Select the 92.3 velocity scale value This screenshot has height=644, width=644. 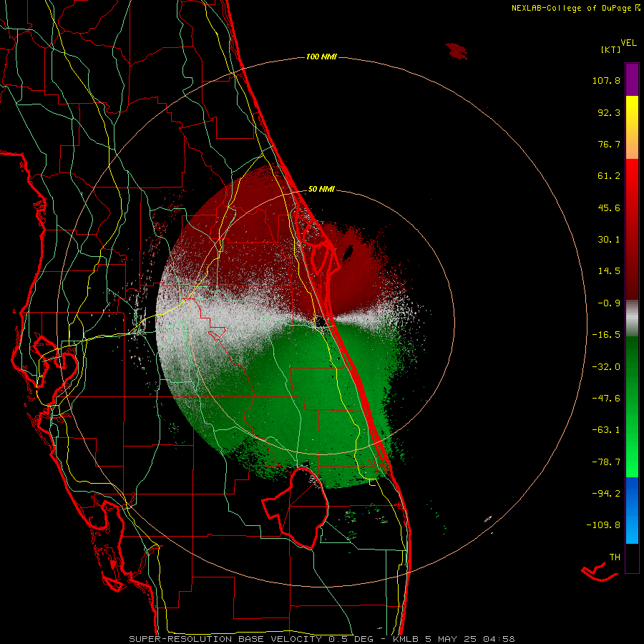pos(609,112)
